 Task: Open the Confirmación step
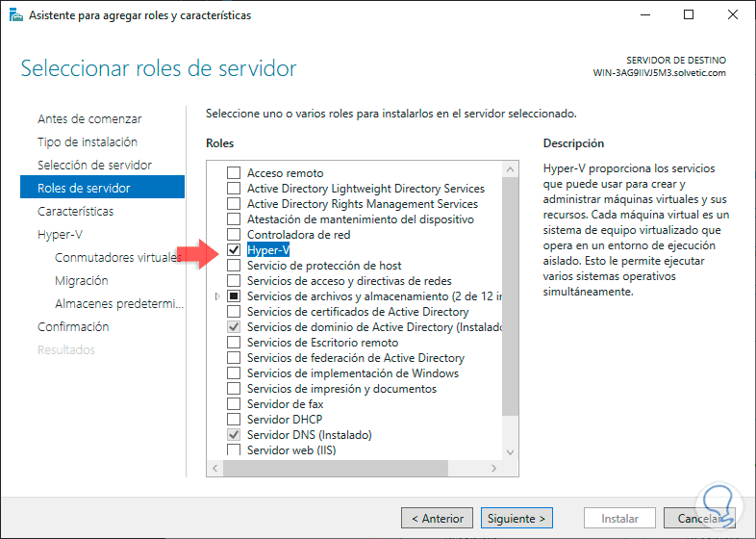73,327
